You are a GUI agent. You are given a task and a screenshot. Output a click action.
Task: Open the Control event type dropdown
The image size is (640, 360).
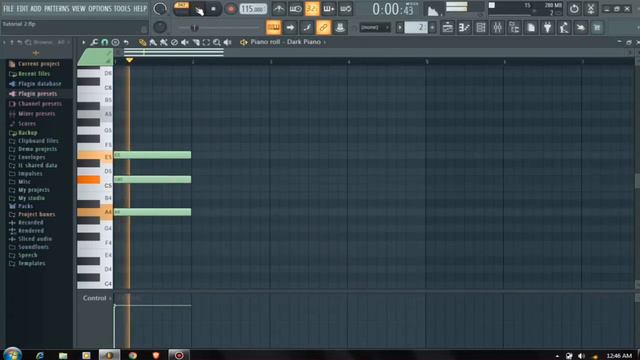pos(97,298)
